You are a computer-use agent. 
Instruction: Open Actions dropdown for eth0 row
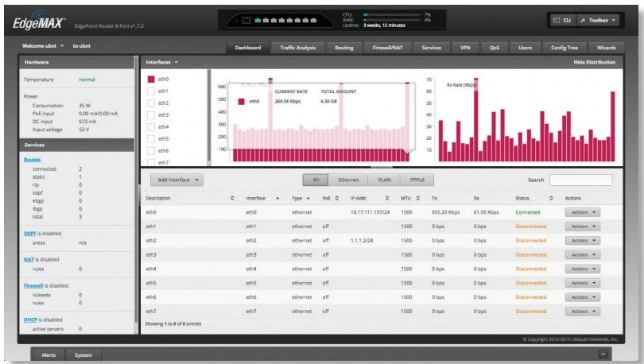(x=583, y=212)
